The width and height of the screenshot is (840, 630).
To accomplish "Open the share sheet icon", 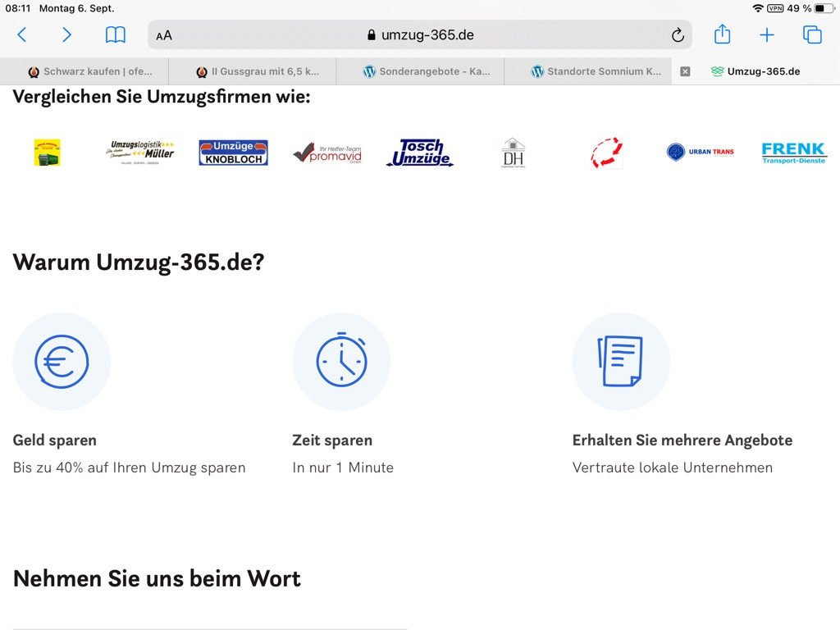I will [x=722, y=34].
